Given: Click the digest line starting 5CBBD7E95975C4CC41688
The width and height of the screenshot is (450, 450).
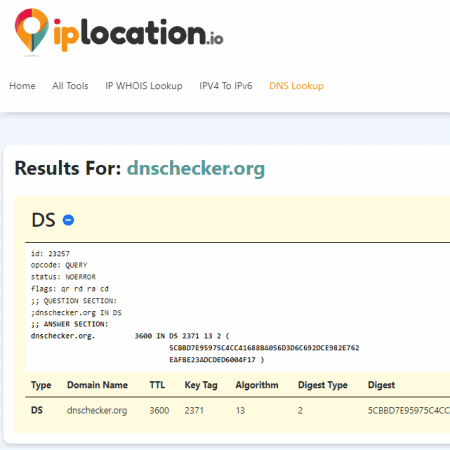Looking at the screenshot, I should tap(264, 348).
